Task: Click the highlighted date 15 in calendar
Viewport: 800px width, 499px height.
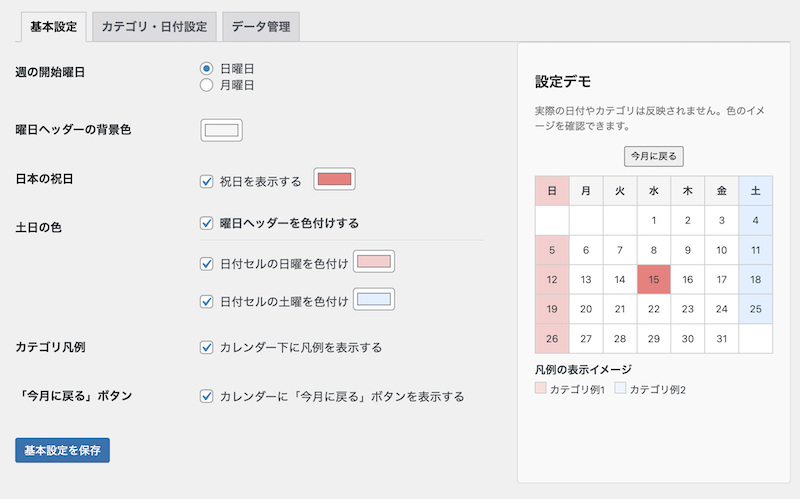Action: (x=653, y=280)
